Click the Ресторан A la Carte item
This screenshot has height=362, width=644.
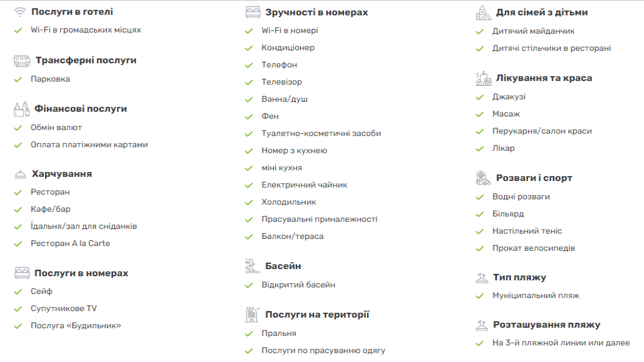(70, 243)
